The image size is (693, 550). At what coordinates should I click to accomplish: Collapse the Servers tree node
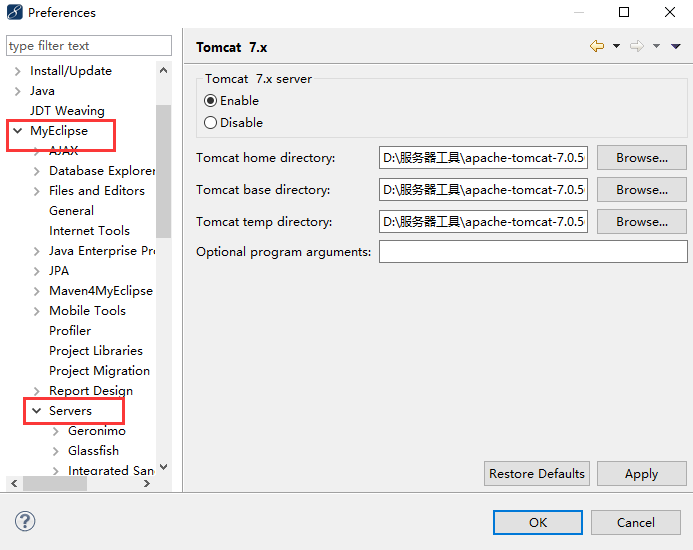pos(37,411)
